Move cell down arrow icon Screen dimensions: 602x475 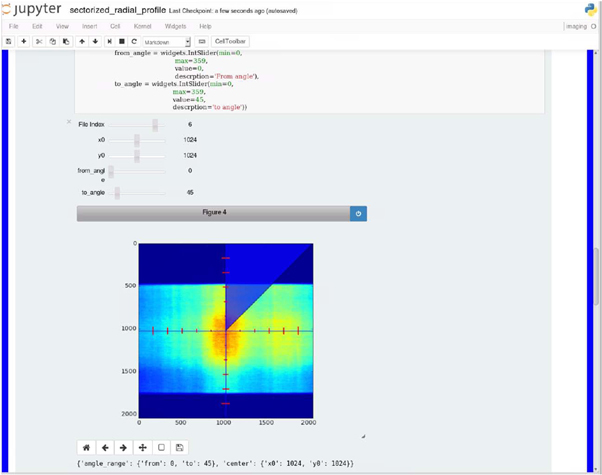tap(95, 41)
